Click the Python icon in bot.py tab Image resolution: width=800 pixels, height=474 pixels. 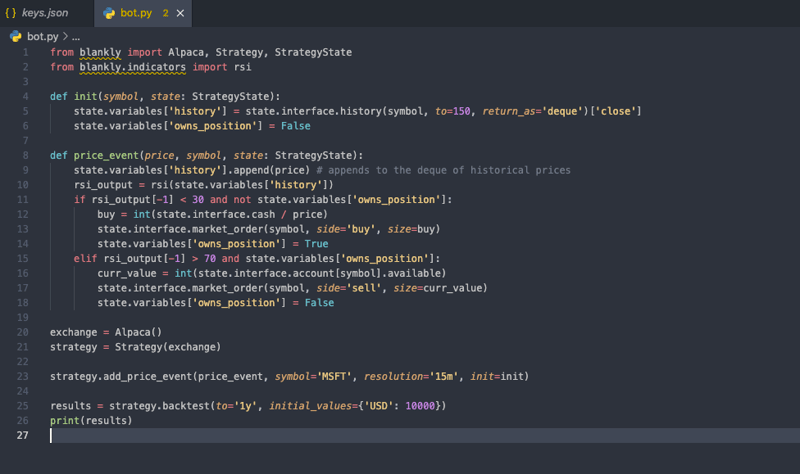pyautogui.click(x=109, y=13)
